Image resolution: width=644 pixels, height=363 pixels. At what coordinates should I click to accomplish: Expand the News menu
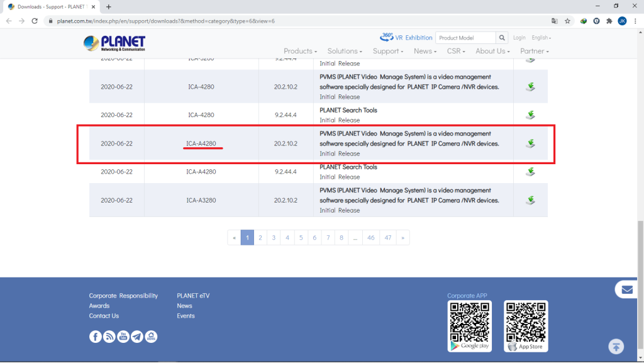coord(425,51)
